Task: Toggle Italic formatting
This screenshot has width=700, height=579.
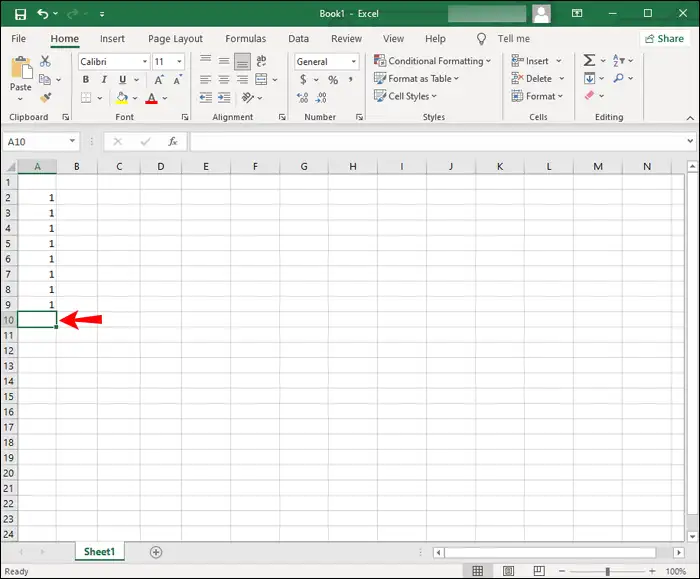Action: point(104,80)
